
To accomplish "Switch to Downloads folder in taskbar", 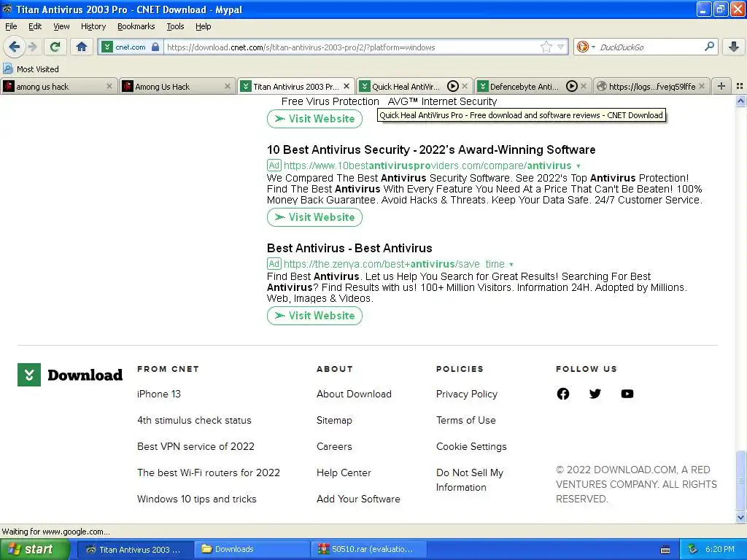I will click(x=252, y=549).
